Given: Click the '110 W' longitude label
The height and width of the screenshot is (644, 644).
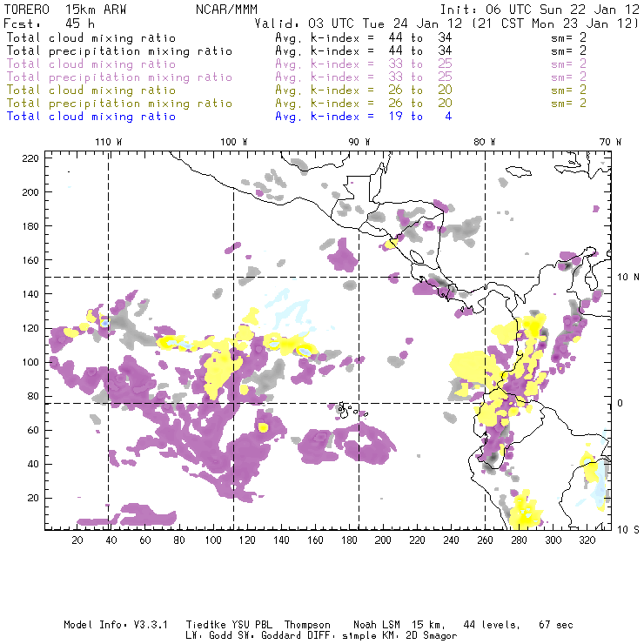Looking at the screenshot, I should pyautogui.click(x=109, y=142).
